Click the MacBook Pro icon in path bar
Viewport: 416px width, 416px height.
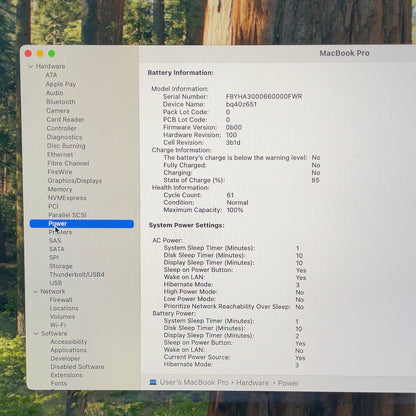pyautogui.click(x=153, y=382)
